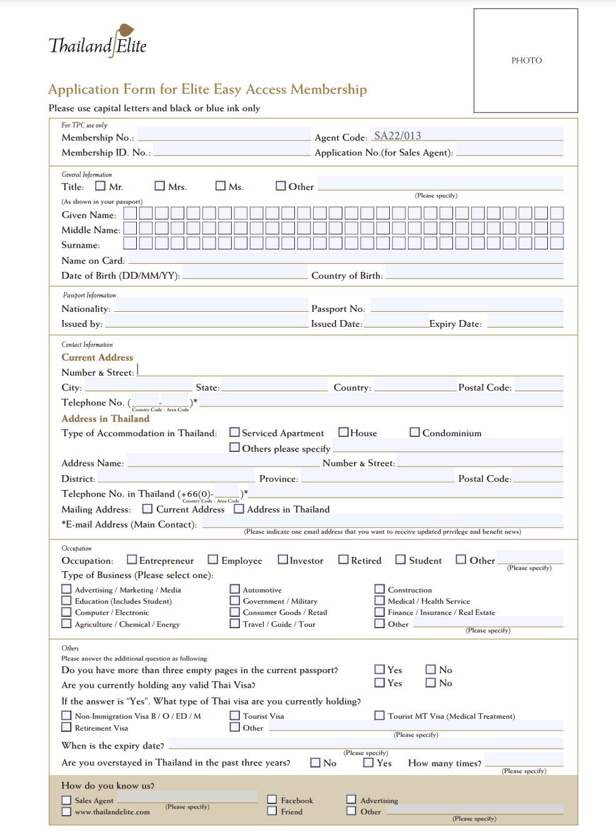The width and height of the screenshot is (616, 840).
Task: Tick the Tourist Visa checkbox
Action: (235, 716)
